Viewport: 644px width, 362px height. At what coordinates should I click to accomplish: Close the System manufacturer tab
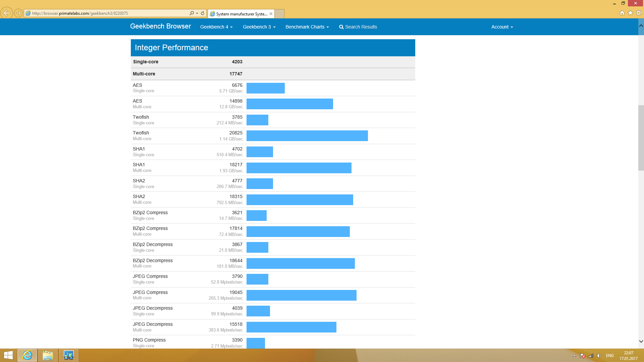click(271, 14)
